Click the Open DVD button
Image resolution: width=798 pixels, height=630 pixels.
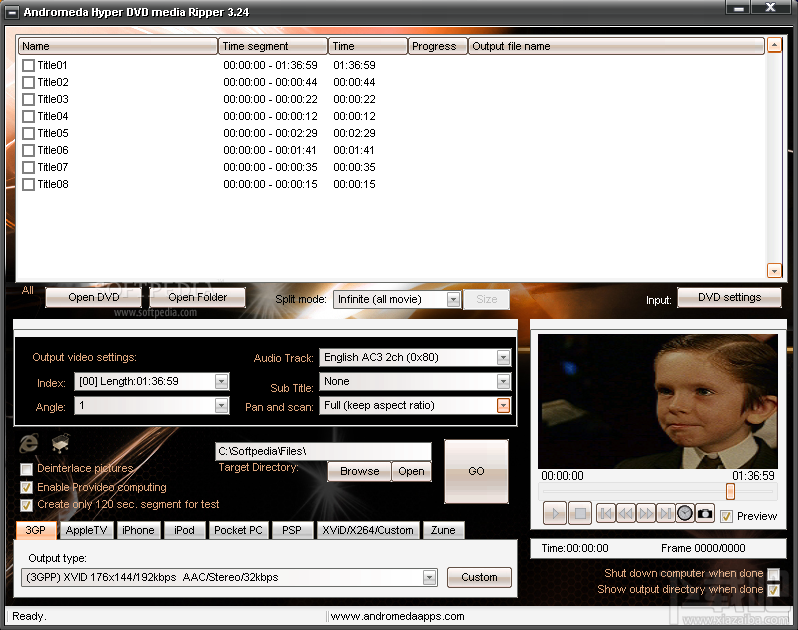tap(94, 297)
